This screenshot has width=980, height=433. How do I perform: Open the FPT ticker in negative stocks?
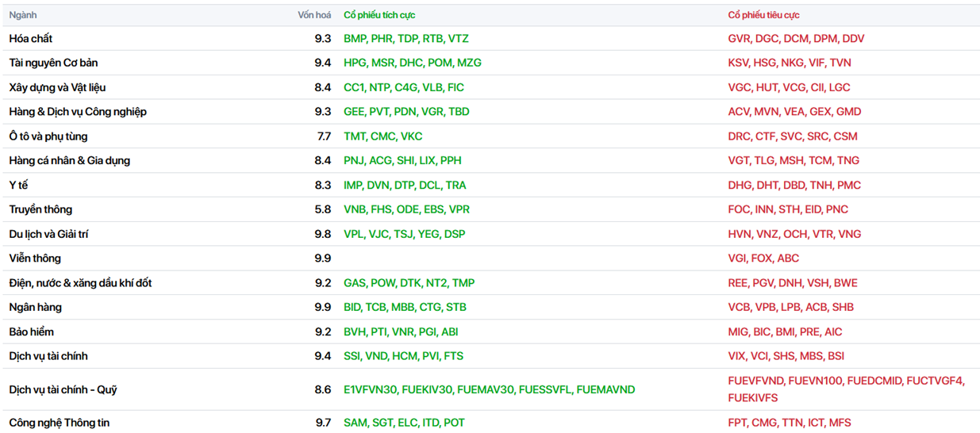(x=738, y=423)
